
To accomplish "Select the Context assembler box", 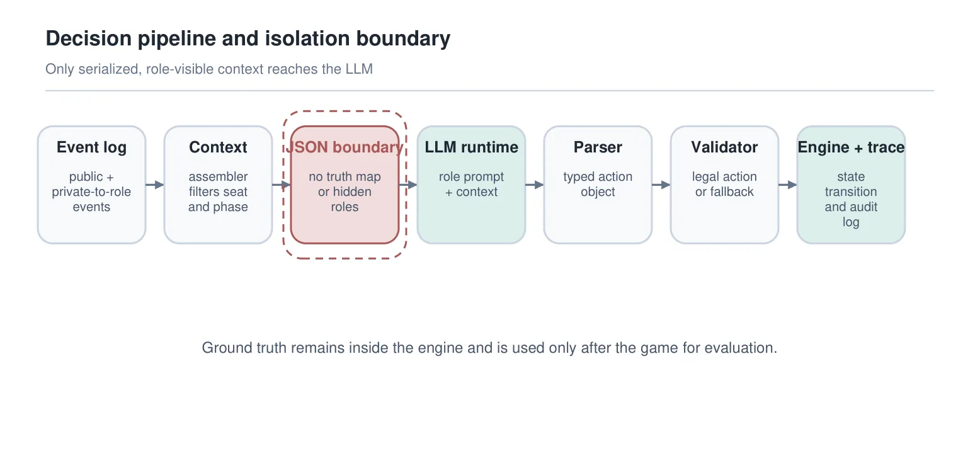I will click(x=218, y=185).
